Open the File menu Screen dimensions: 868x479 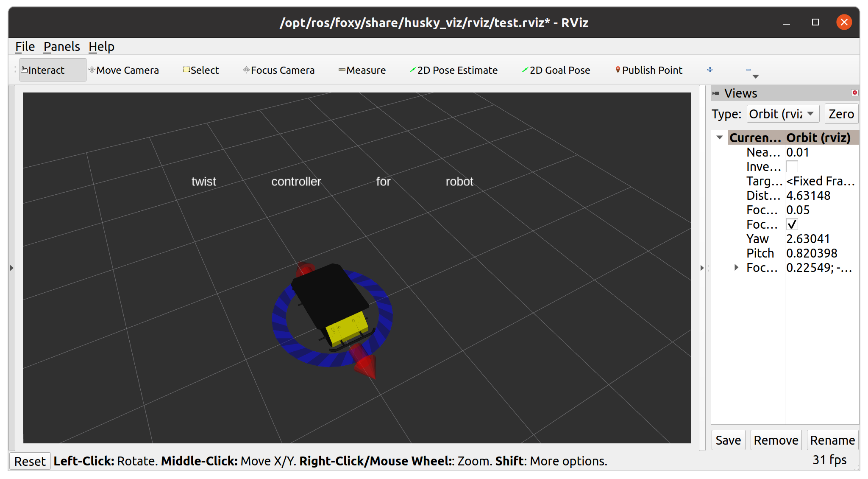tap(25, 46)
